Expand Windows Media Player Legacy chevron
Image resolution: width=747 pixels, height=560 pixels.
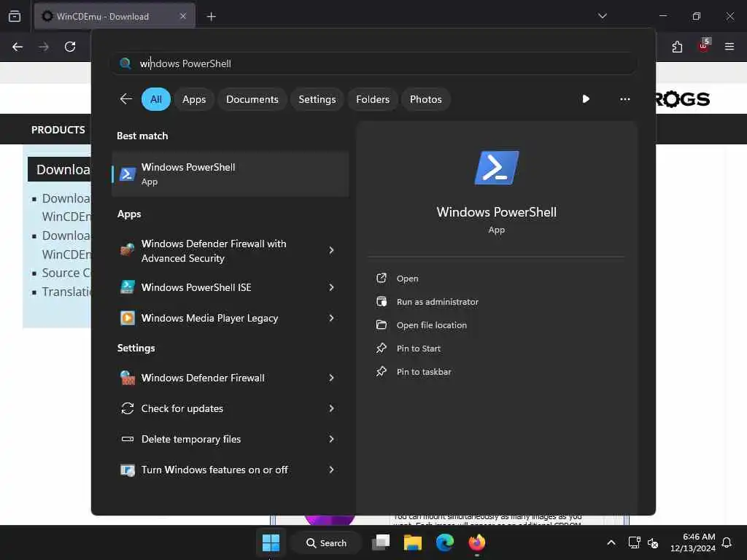click(x=332, y=318)
